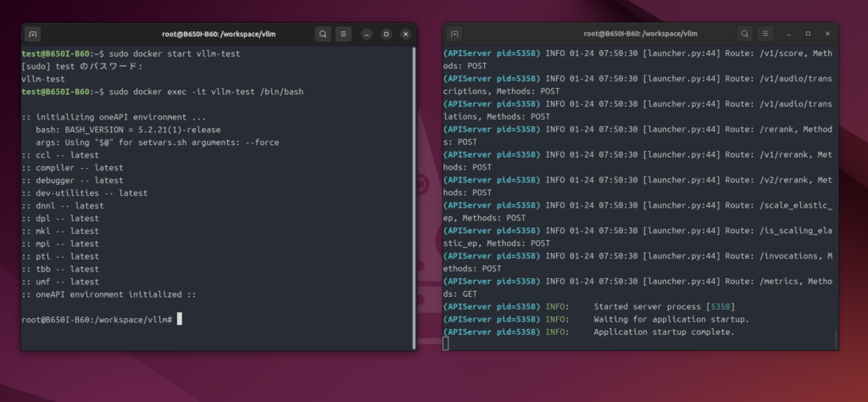Maximize the right APIServer log terminal

(808, 34)
